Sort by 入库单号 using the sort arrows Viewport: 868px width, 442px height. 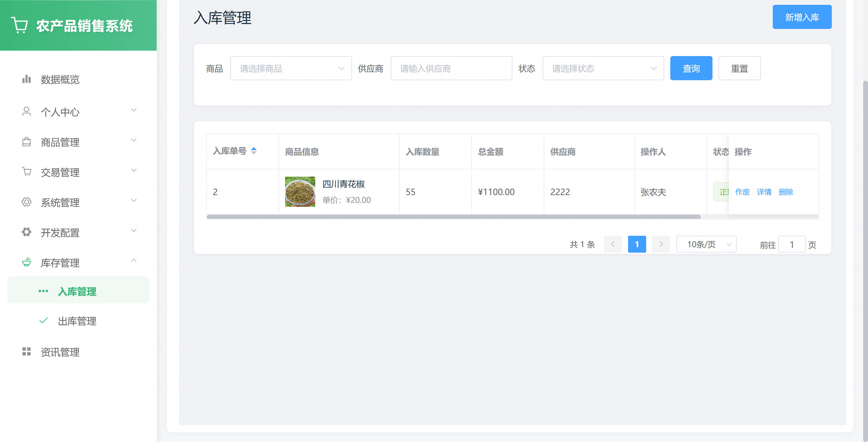[254, 151]
